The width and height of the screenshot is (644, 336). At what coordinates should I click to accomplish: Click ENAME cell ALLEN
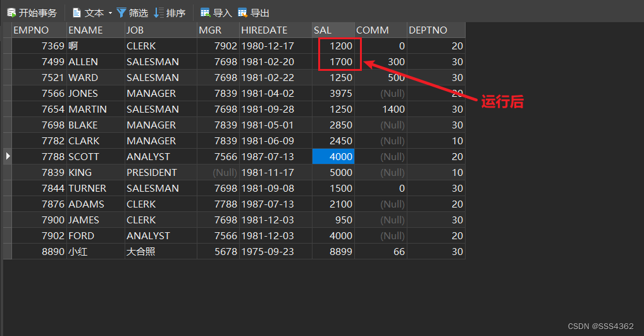click(x=96, y=61)
